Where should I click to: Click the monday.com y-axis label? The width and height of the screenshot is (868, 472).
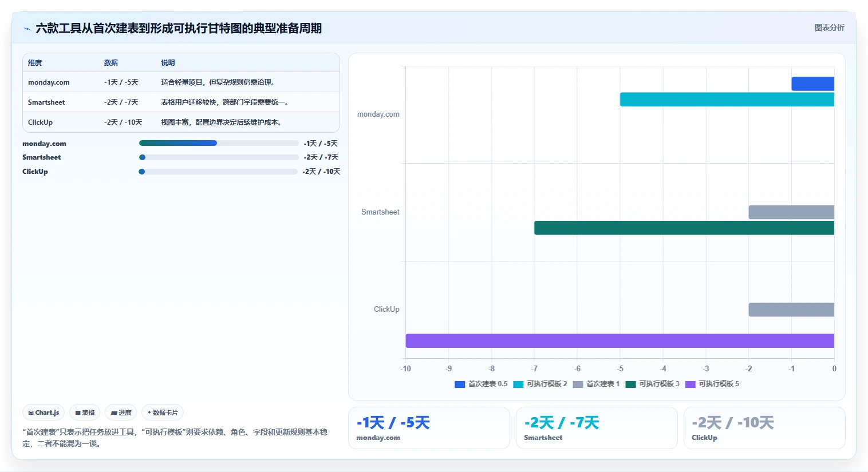(378, 114)
